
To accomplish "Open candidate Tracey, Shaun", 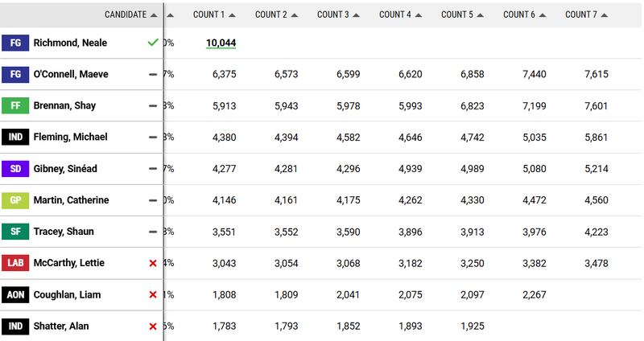I will click(64, 232).
